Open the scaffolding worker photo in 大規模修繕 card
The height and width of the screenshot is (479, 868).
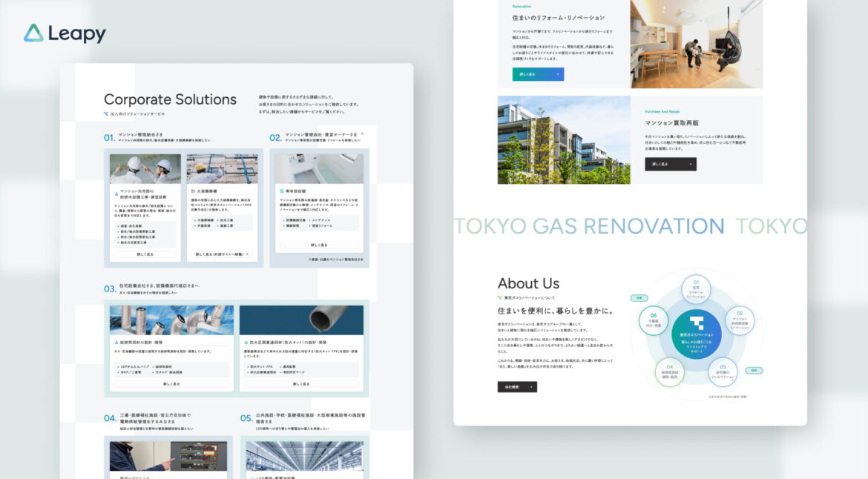tap(222, 169)
